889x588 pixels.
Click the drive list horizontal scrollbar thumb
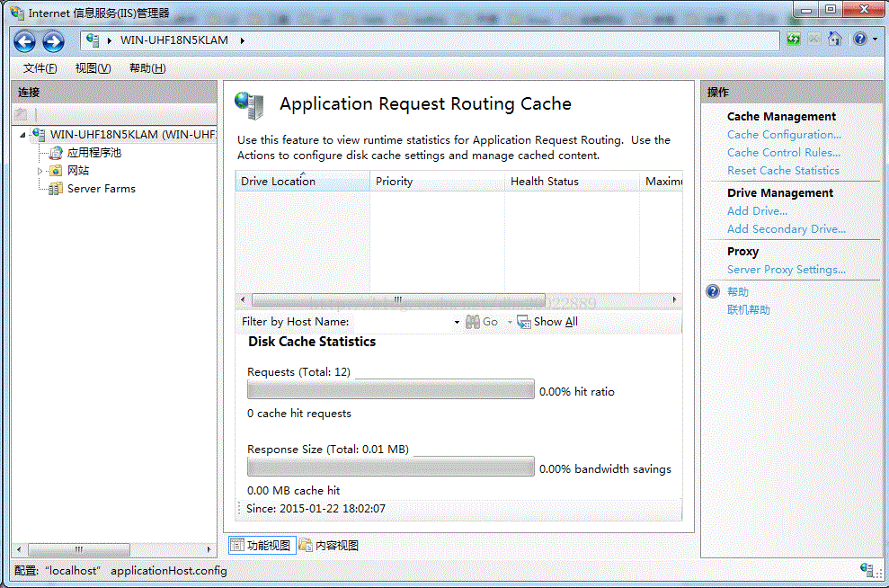pyautogui.click(x=398, y=299)
